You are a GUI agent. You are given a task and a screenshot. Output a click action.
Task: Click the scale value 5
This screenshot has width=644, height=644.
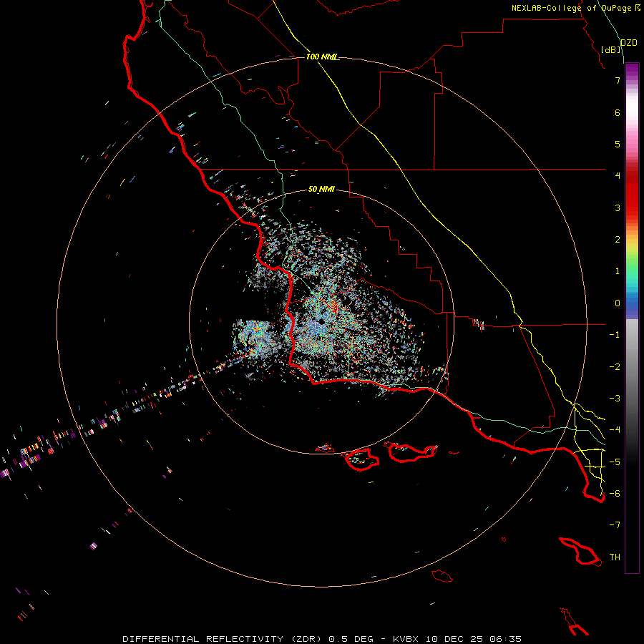pyautogui.click(x=618, y=144)
